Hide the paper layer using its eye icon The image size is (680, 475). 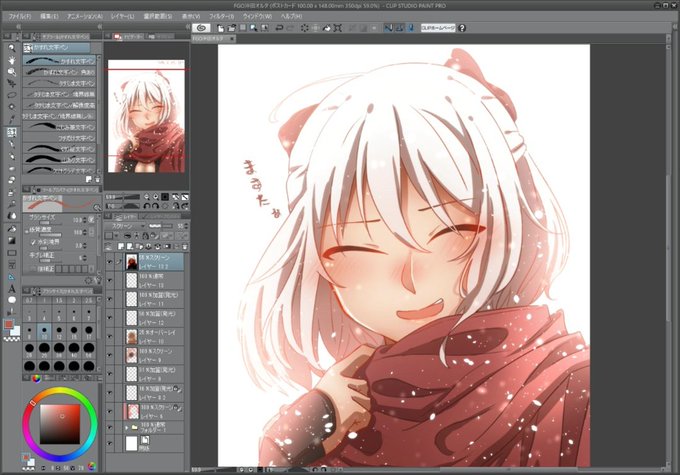coord(109,443)
